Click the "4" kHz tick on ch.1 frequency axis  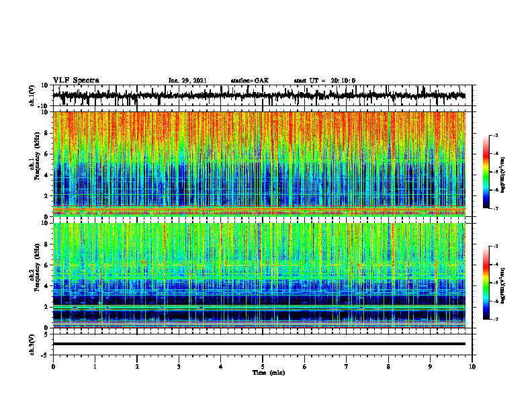click(46, 175)
